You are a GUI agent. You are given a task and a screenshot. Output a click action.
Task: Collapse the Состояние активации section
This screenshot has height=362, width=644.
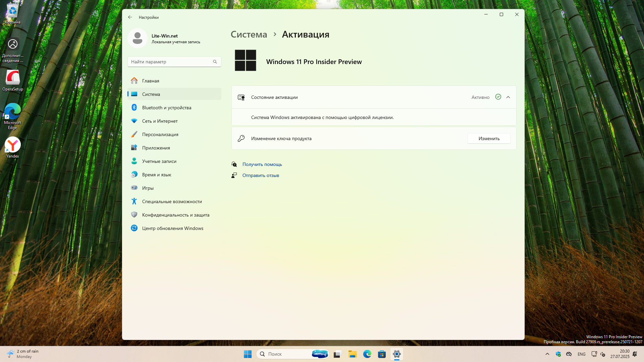coord(508,97)
